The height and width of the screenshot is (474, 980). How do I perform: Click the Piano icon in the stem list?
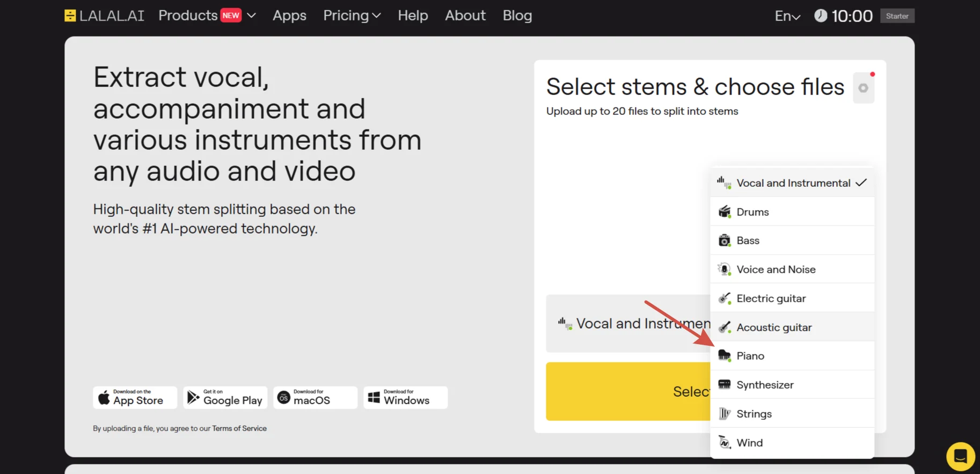(725, 356)
